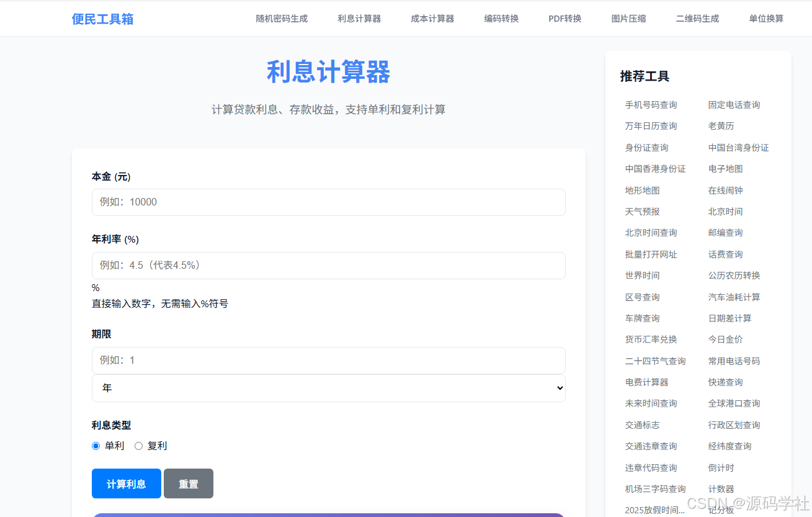Screen dimensions: 812x517
Task: Click the 便民工具箱 home logo
Action: click(102, 18)
